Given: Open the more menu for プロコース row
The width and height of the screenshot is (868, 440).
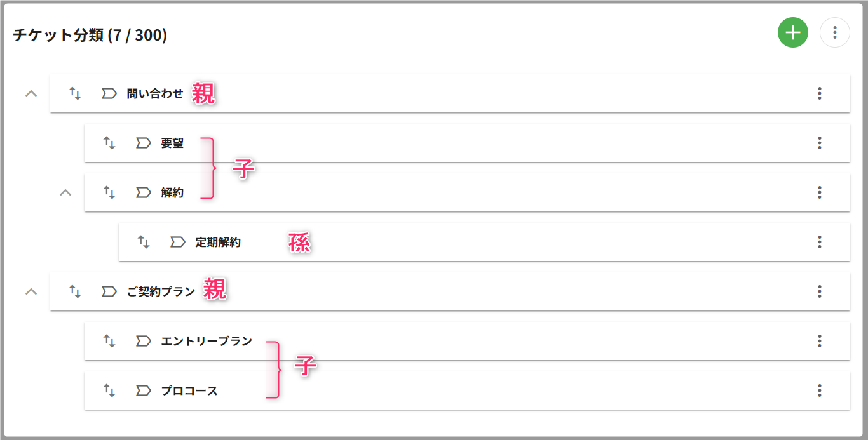Looking at the screenshot, I should tap(820, 390).
